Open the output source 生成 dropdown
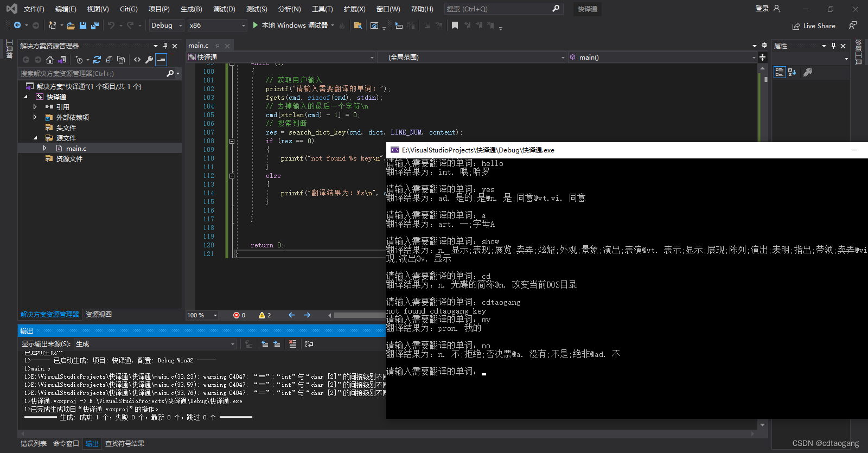868x453 pixels. click(155, 344)
